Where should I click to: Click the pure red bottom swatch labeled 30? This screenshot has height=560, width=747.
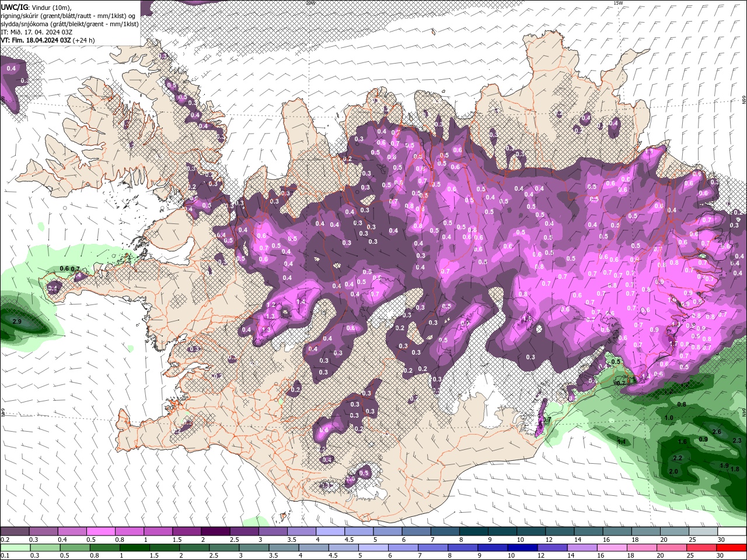pyautogui.click(x=731, y=547)
